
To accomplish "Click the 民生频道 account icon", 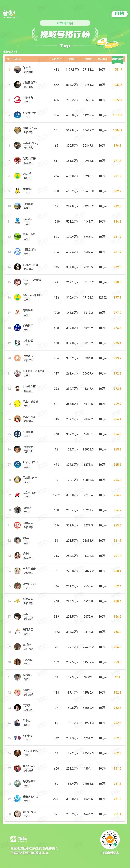I will pos(17,343).
